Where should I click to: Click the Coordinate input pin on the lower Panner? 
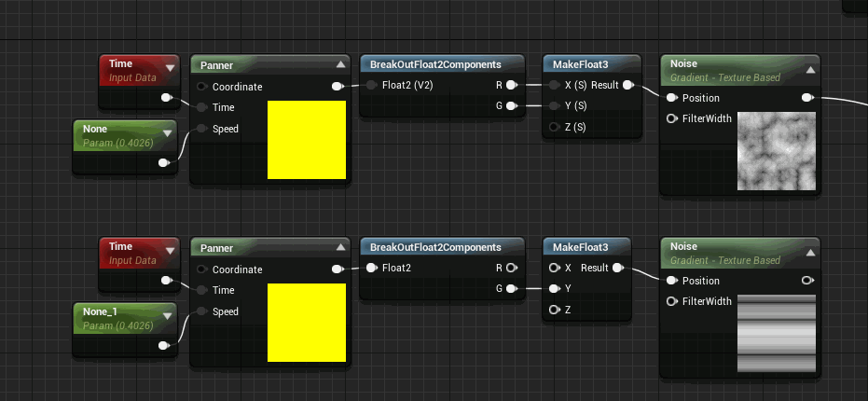click(202, 270)
